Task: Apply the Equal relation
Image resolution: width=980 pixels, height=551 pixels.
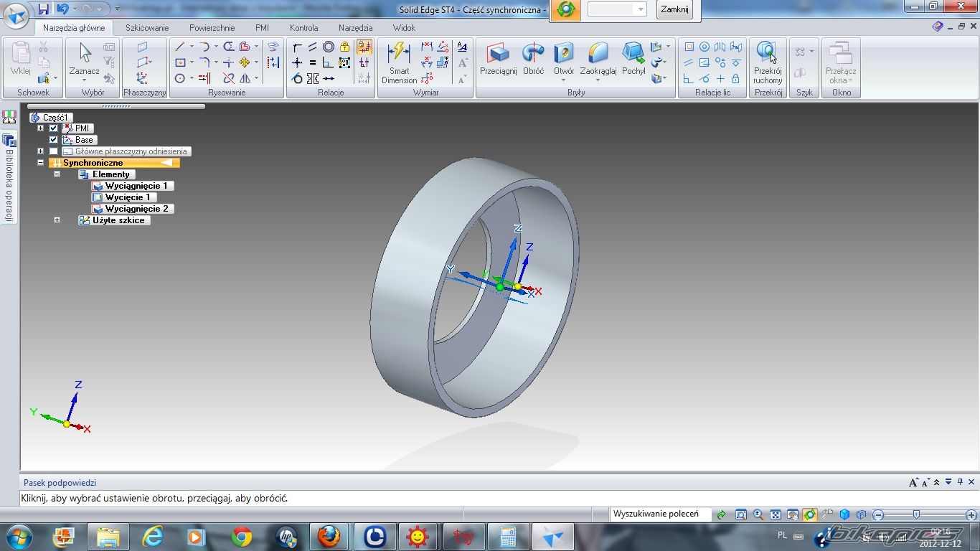Action: click(313, 62)
